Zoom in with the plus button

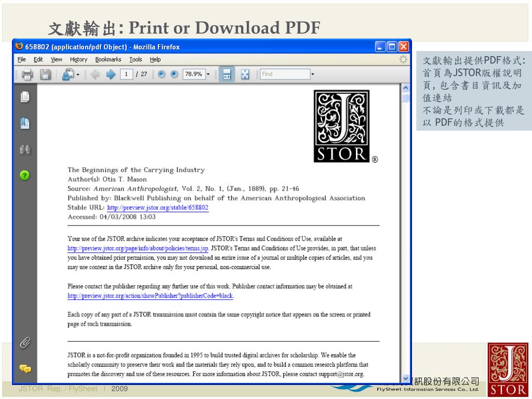[174, 74]
